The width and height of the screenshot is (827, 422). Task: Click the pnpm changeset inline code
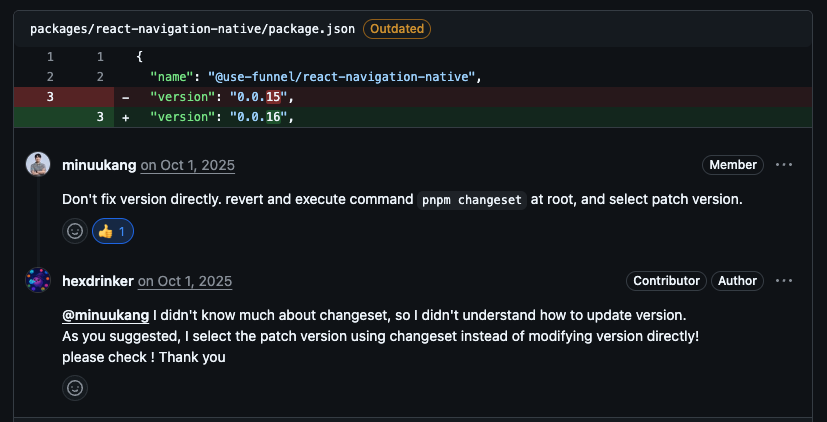(x=471, y=200)
